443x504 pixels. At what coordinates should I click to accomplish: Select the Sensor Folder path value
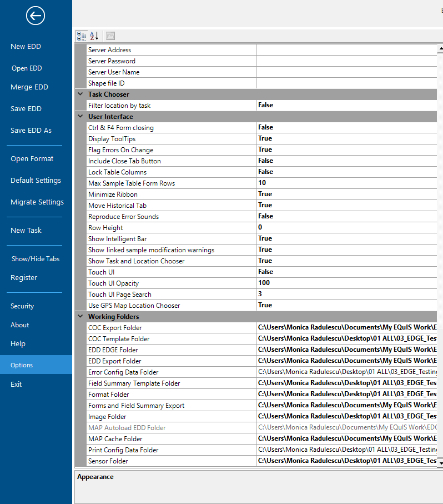pyautogui.click(x=346, y=461)
